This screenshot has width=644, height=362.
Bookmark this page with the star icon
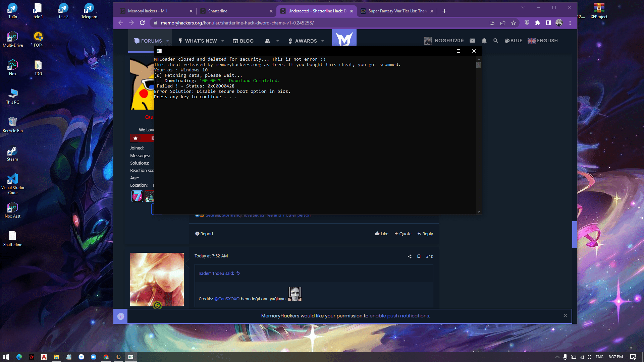[514, 23]
